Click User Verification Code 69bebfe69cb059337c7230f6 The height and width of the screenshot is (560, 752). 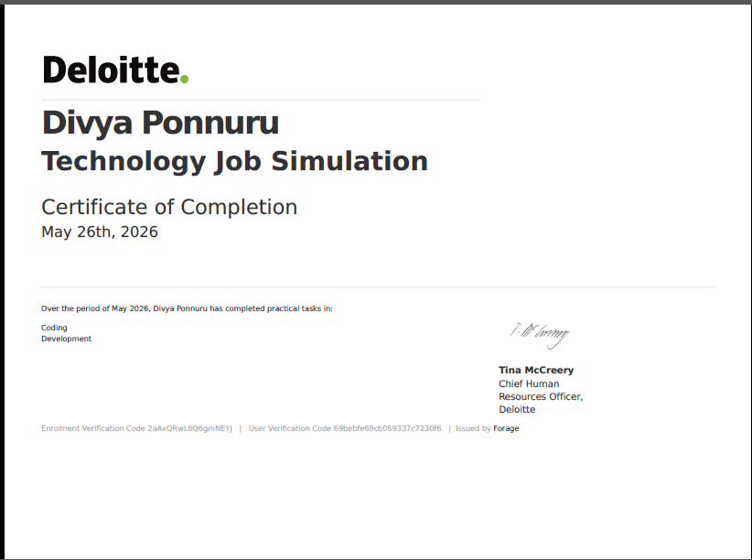click(345, 428)
